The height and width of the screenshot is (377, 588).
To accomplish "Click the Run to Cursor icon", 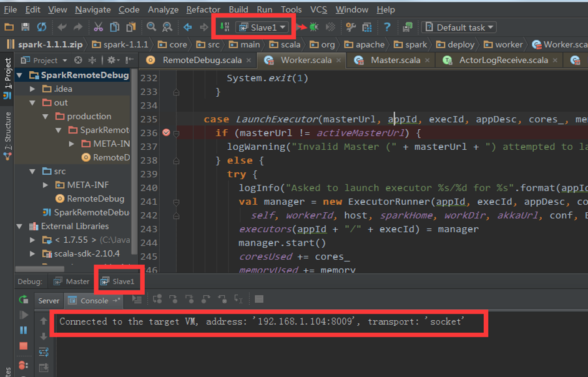I will coord(238,299).
